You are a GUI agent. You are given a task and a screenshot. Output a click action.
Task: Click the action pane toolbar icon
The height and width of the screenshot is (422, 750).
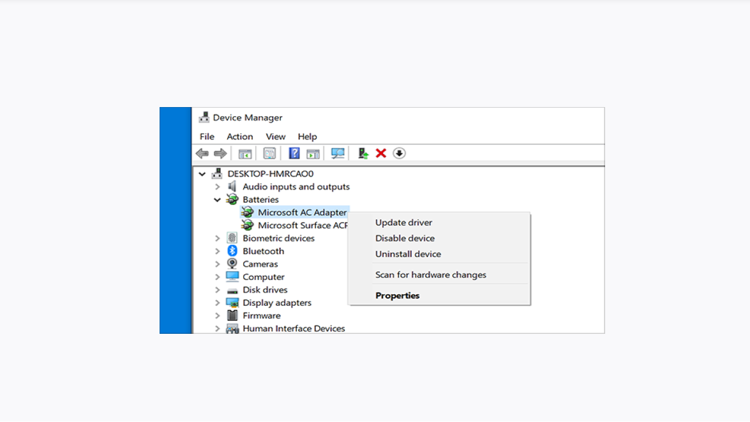click(x=313, y=154)
